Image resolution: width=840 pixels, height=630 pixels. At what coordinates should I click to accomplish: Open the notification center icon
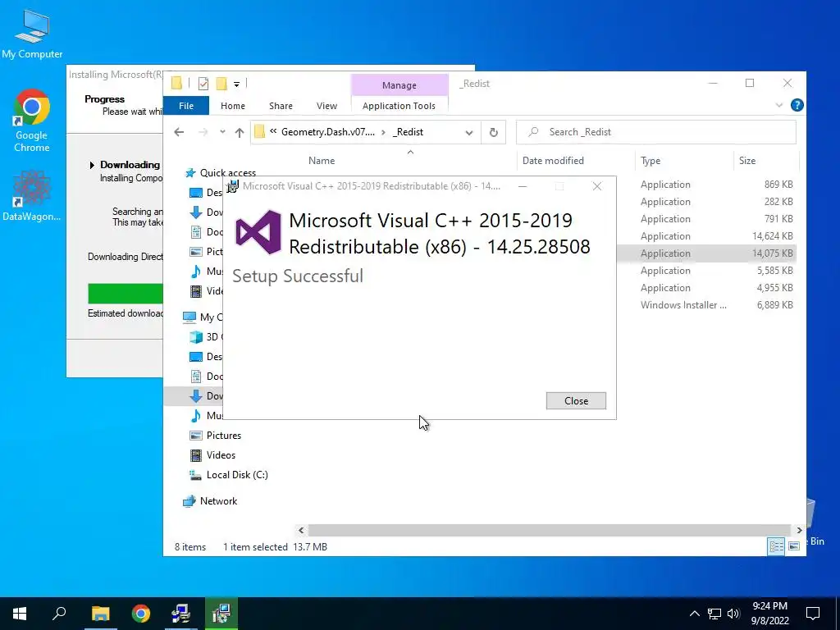pyautogui.click(x=813, y=614)
